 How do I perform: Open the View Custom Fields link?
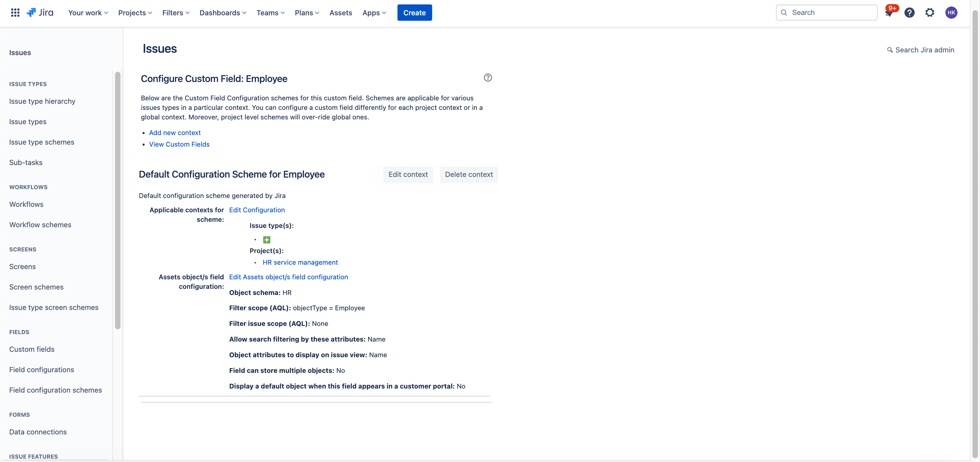(x=179, y=144)
